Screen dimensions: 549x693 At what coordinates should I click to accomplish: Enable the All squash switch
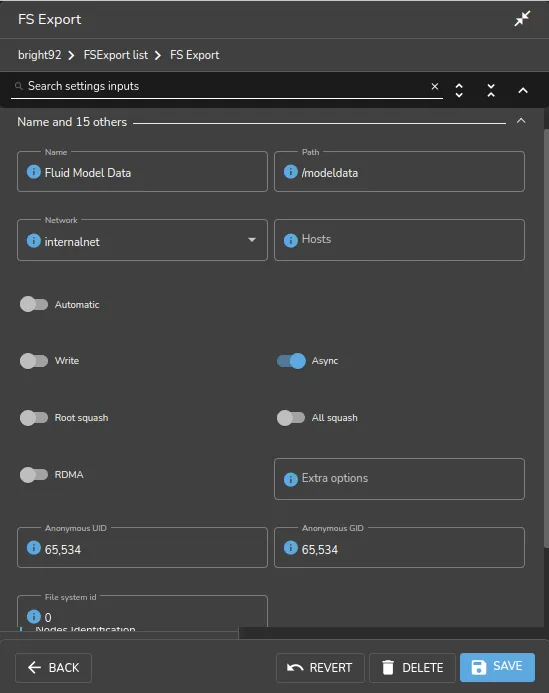[291, 418]
